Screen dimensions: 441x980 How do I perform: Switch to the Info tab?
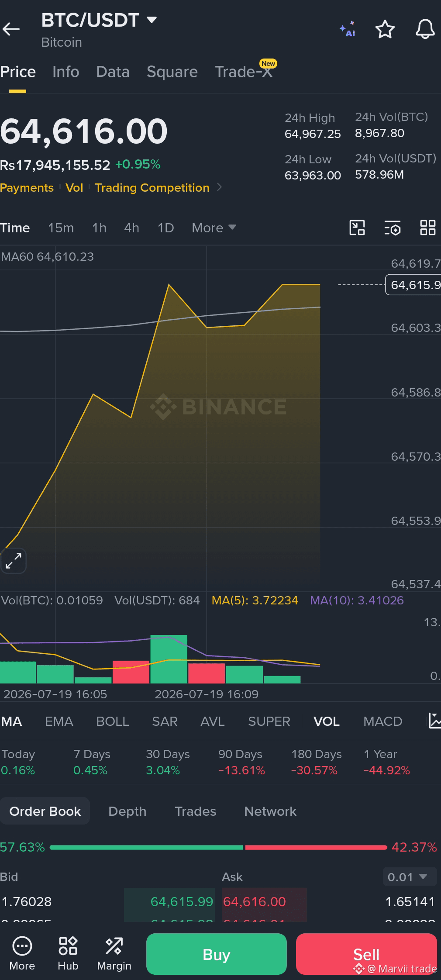coord(66,72)
